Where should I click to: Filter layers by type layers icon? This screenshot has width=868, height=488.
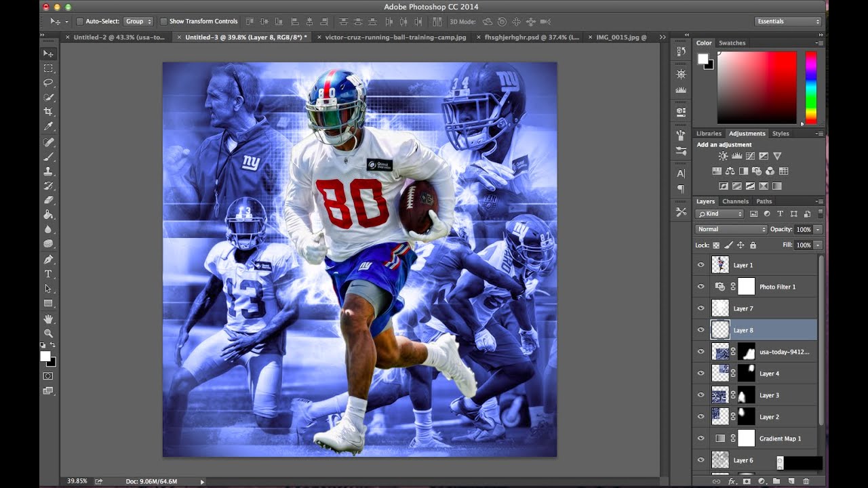tap(781, 213)
